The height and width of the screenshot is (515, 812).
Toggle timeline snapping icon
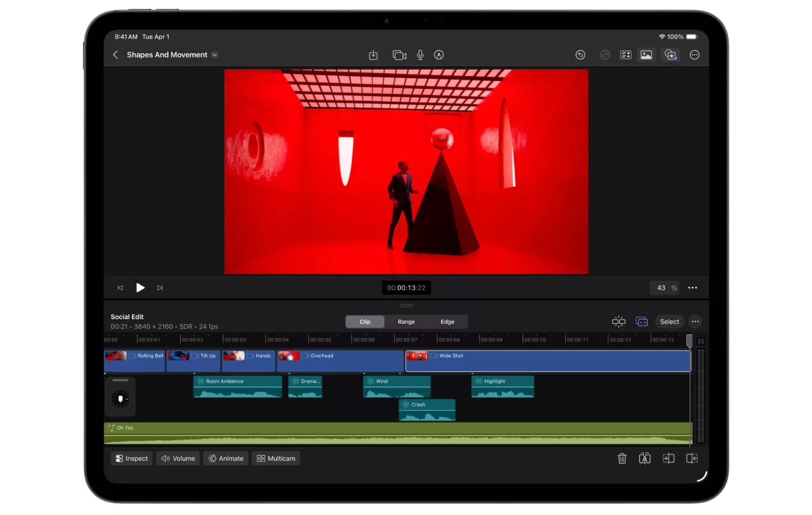point(618,322)
